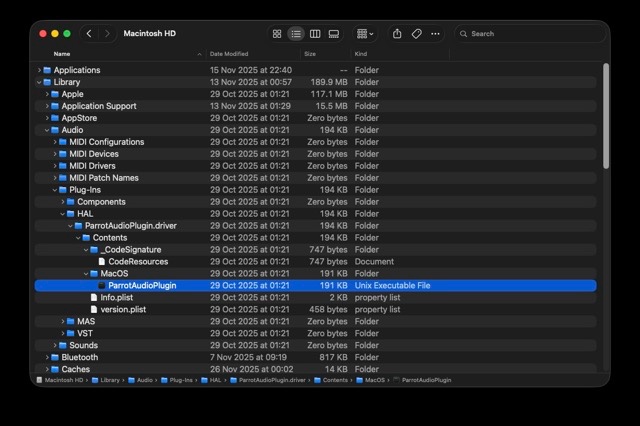
Task: Go forward with the right chevron button
Action: [107, 33]
